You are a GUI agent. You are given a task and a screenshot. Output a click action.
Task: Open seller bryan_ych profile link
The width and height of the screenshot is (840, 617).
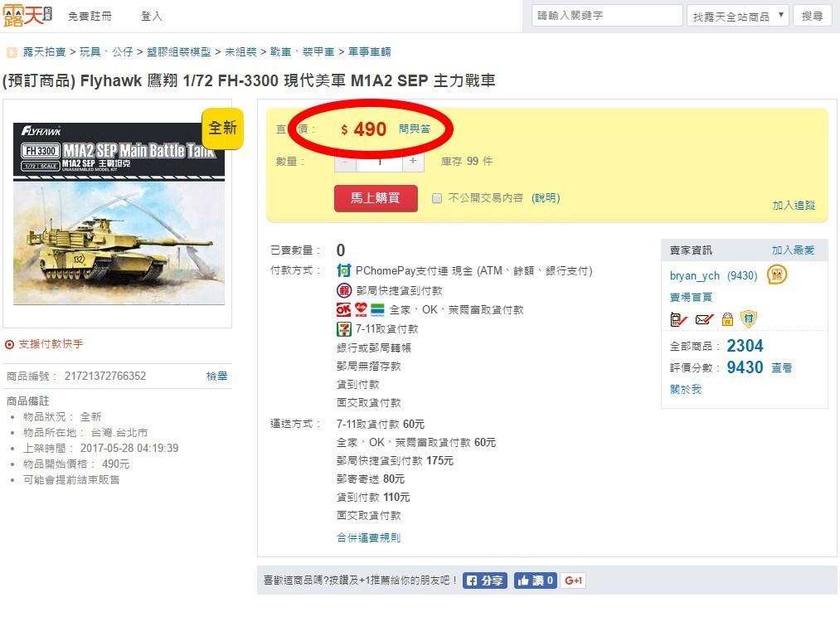coord(695,276)
